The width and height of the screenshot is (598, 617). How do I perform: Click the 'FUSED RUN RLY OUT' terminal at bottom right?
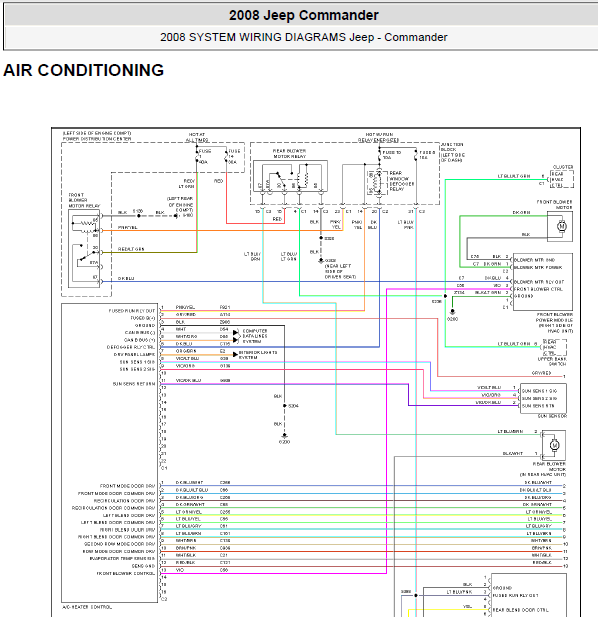pyautogui.click(x=516, y=595)
